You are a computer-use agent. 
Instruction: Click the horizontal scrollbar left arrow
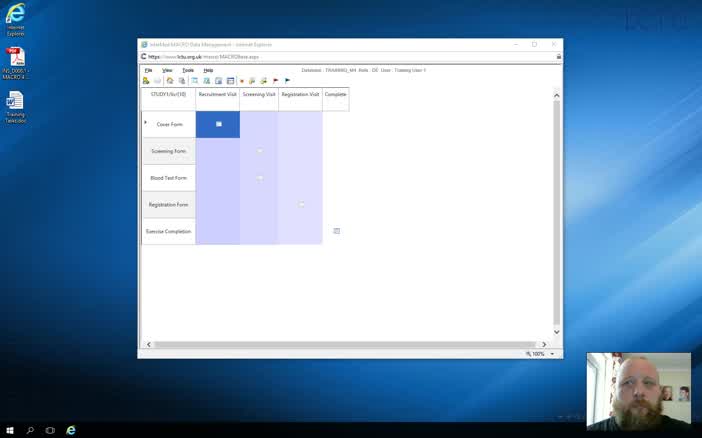[149, 344]
